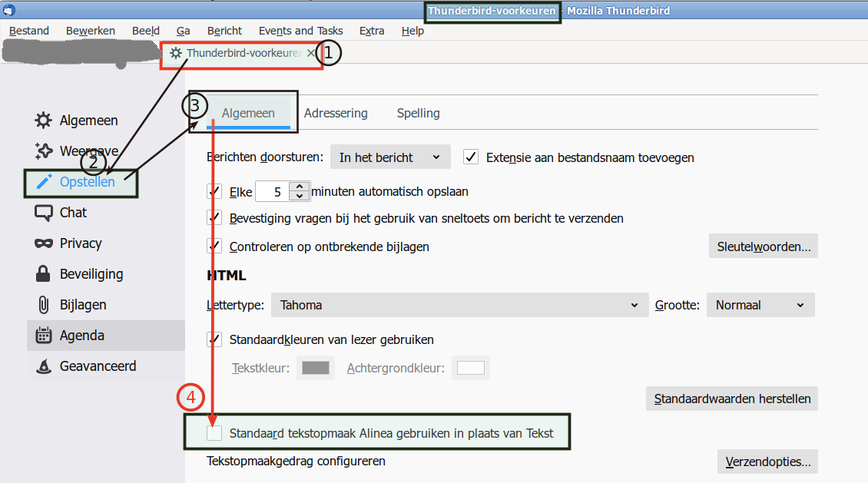Click the Weergave sparkle icon in sidebar

(x=43, y=151)
